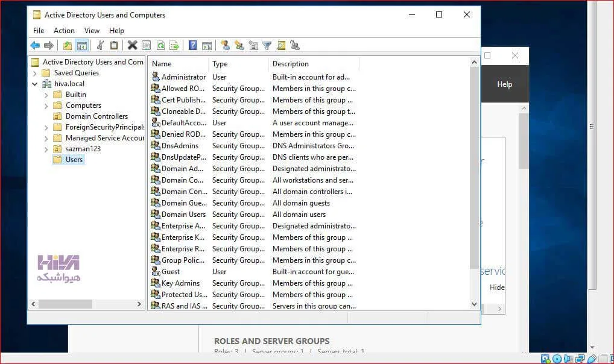Open the View menu
The height and width of the screenshot is (364, 614).
(92, 31)
